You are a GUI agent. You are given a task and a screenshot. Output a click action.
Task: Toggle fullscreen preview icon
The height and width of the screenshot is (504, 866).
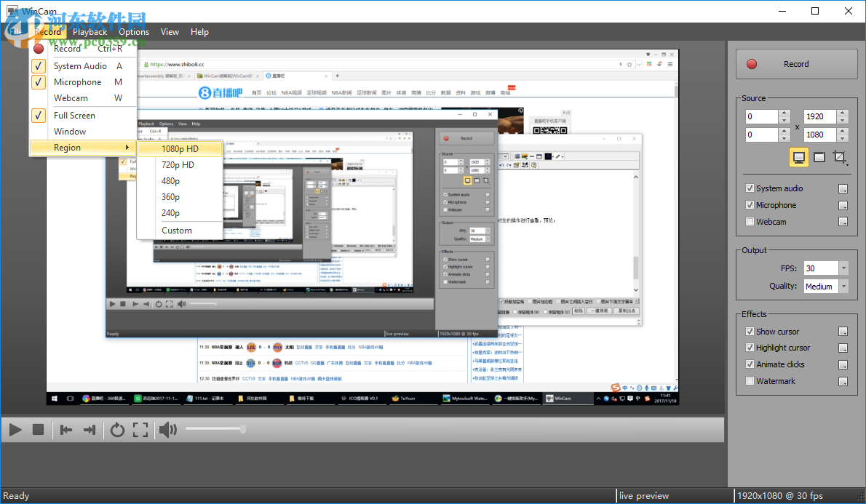coord(140,430)
